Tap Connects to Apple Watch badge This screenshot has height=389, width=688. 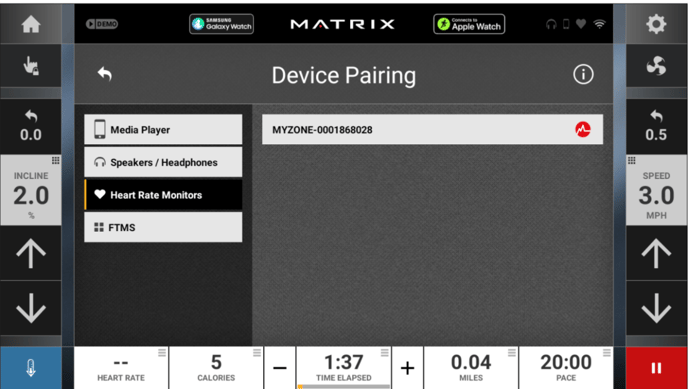[469, 24]
